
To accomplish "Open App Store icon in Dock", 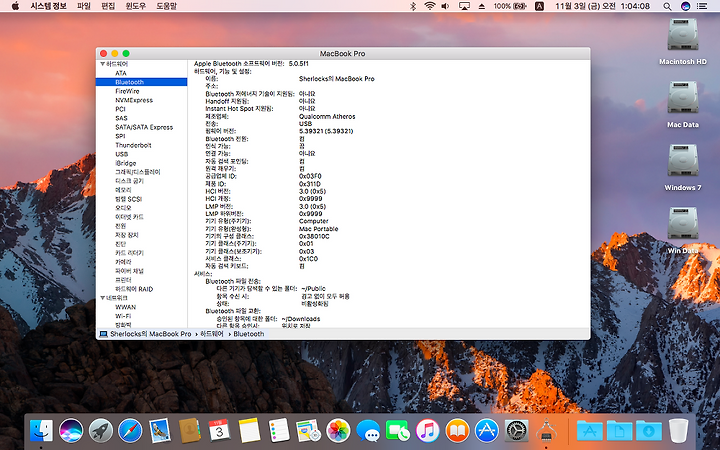I will coord(487,431).
